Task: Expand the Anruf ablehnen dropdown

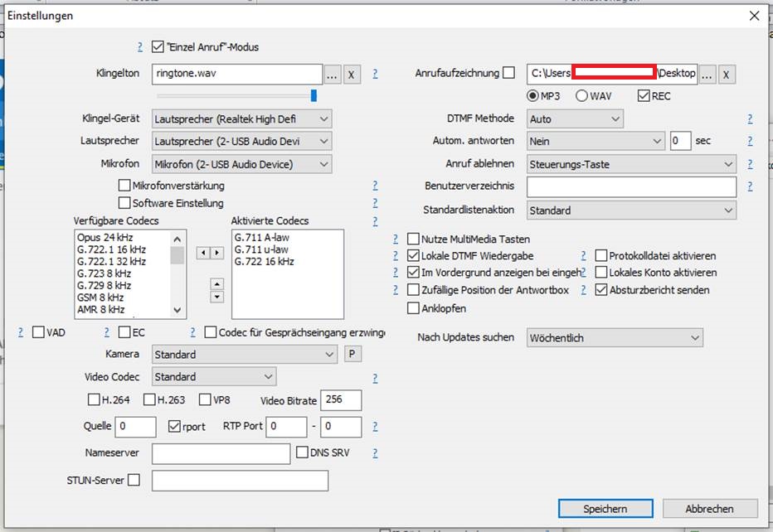Action: point(631,164)
